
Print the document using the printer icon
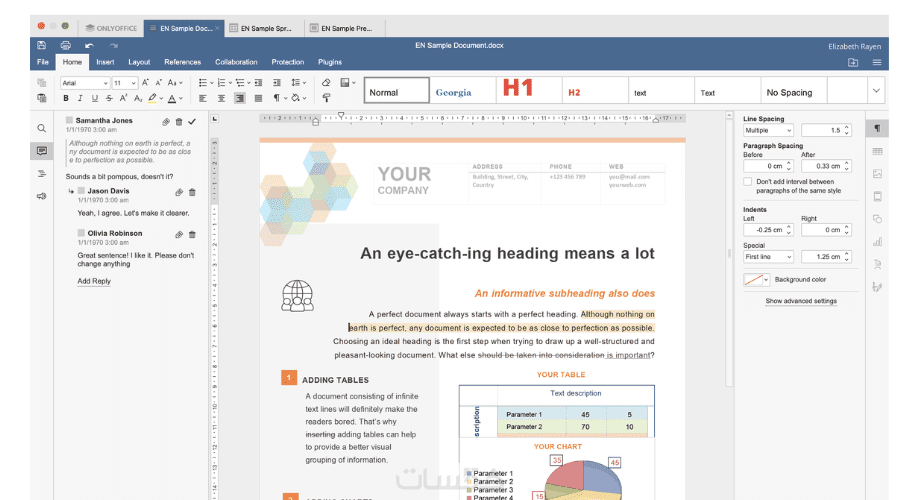pyautogui.click(x=65, y=45)
